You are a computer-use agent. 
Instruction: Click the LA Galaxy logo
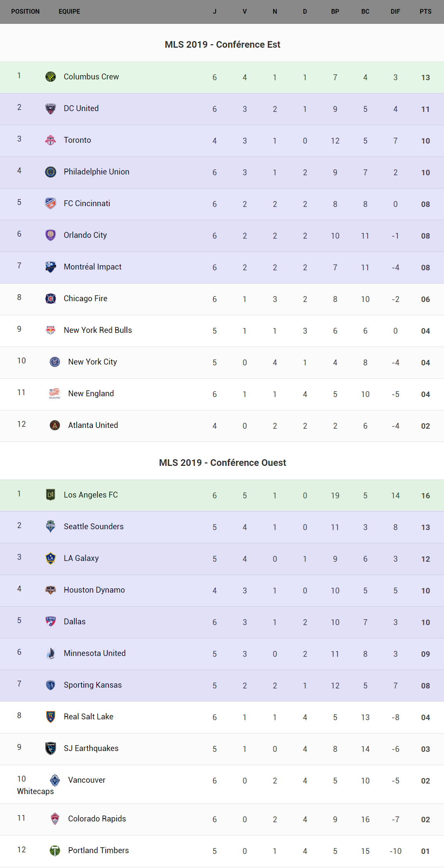point(51,558)
